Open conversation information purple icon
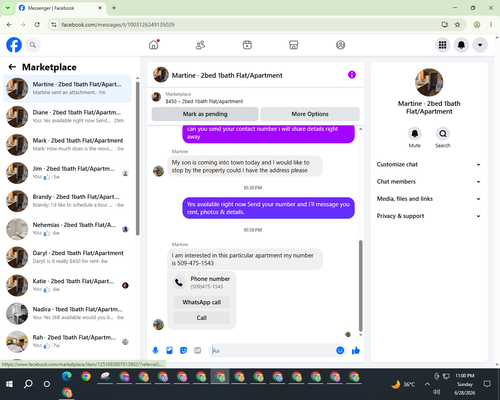500x400 pixels. tap(352, 75)
